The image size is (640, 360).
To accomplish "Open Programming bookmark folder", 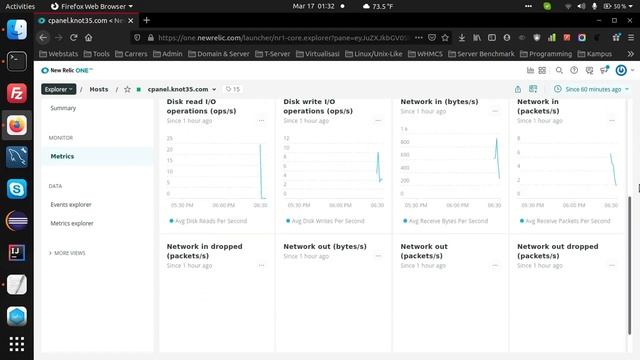I will (x=546, y=54).
